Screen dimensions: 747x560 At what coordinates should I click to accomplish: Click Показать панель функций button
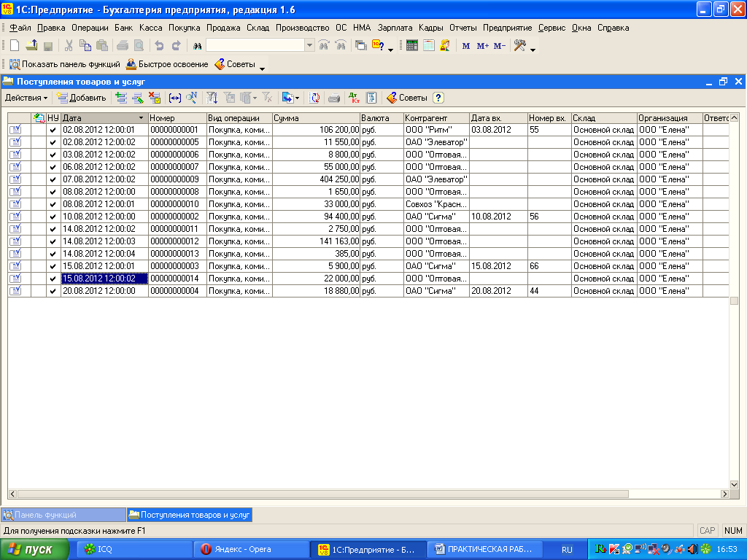(65, 64)
